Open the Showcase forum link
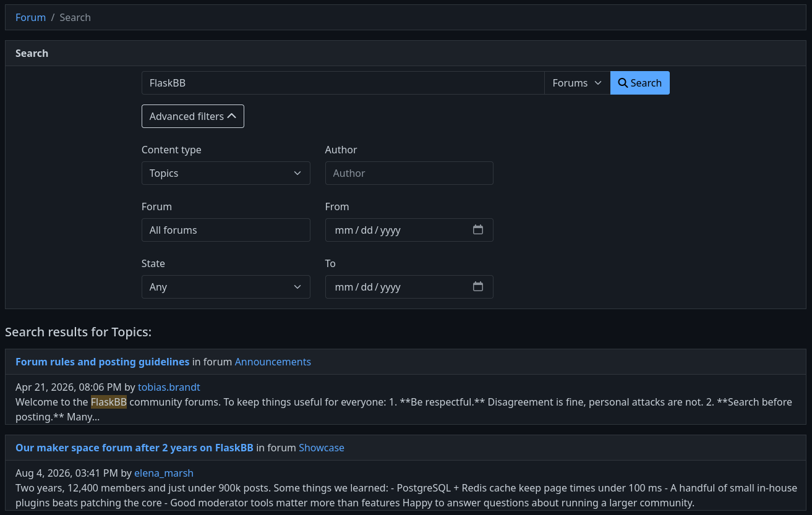 click(322, 448)
